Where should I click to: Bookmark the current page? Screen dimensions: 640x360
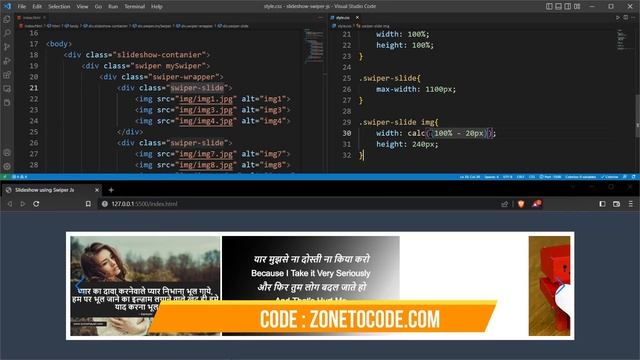pyautogui.click(x=88, y=204)
